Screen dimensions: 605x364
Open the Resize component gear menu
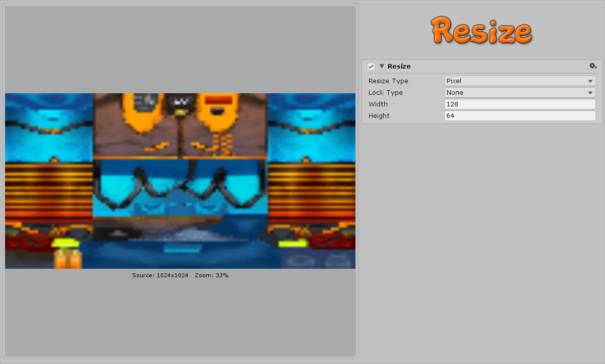point(593,66)
